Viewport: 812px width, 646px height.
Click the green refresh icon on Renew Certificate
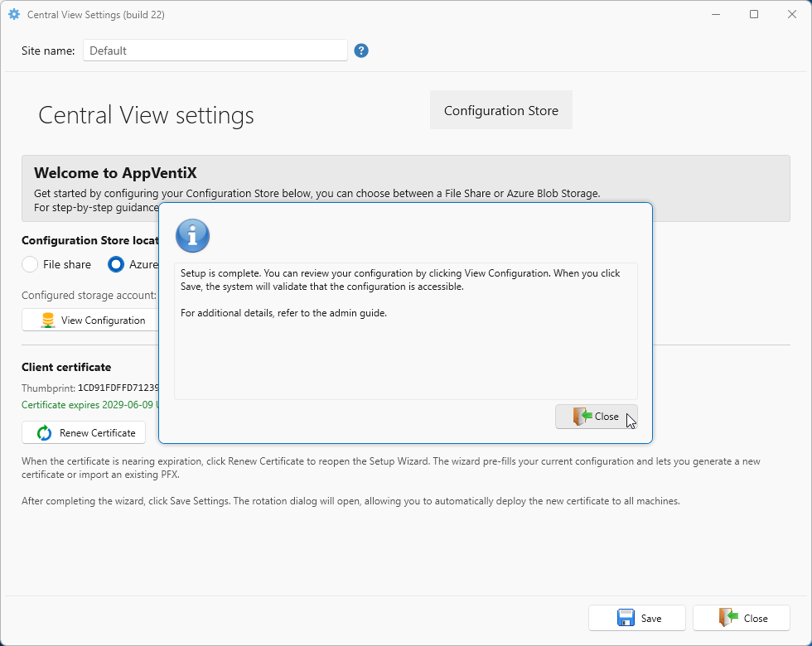pos(45,432)
